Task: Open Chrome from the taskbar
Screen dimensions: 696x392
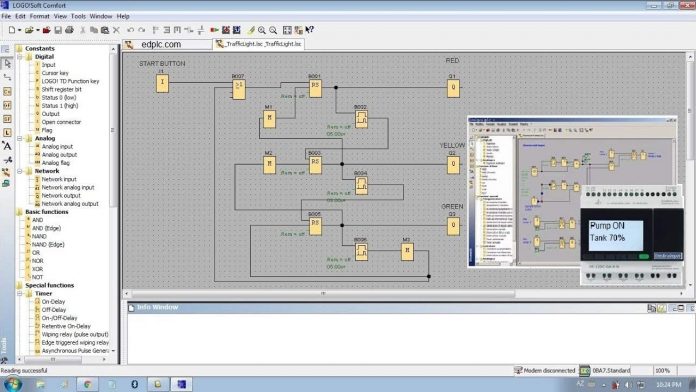Action: point(87,384)
